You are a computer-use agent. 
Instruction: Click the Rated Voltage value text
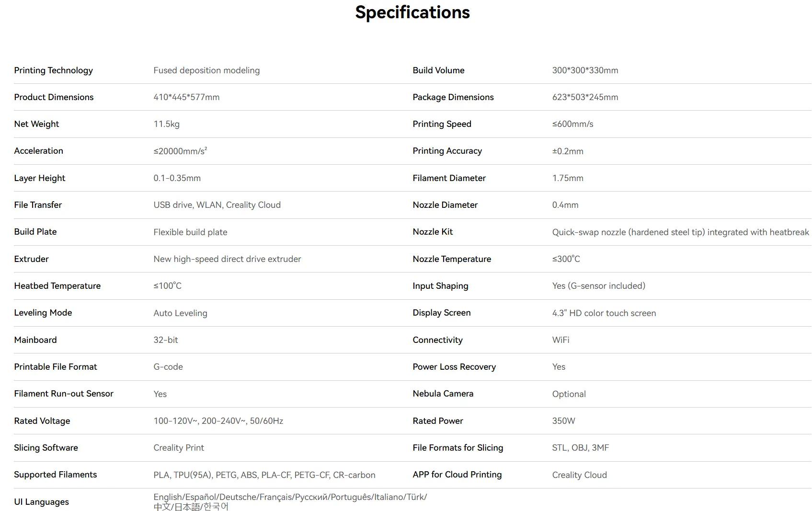click(218, 421)
